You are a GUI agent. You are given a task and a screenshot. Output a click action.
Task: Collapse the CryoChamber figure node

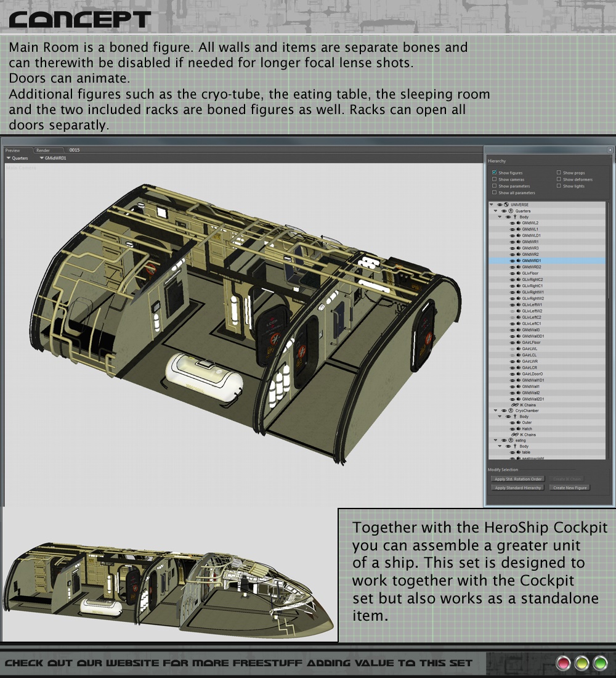tap(496, 410)
